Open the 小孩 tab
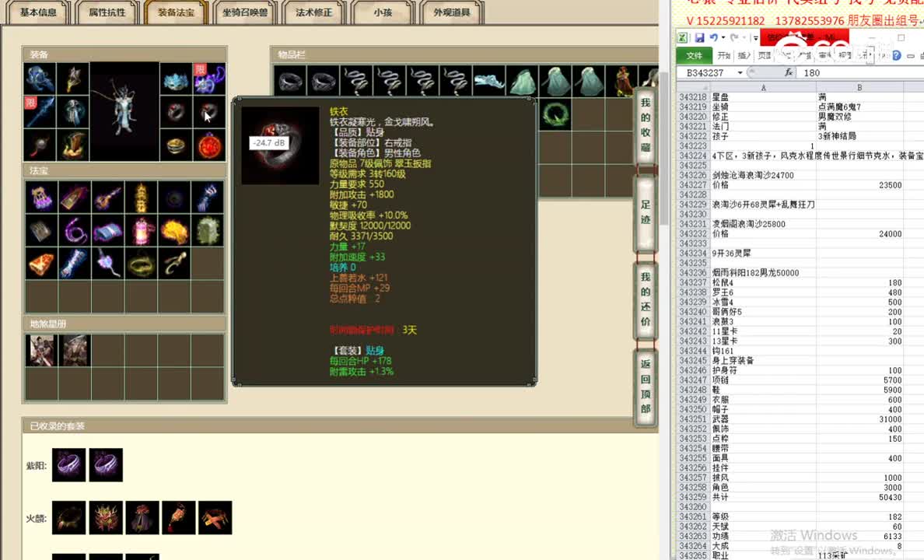 383,12
